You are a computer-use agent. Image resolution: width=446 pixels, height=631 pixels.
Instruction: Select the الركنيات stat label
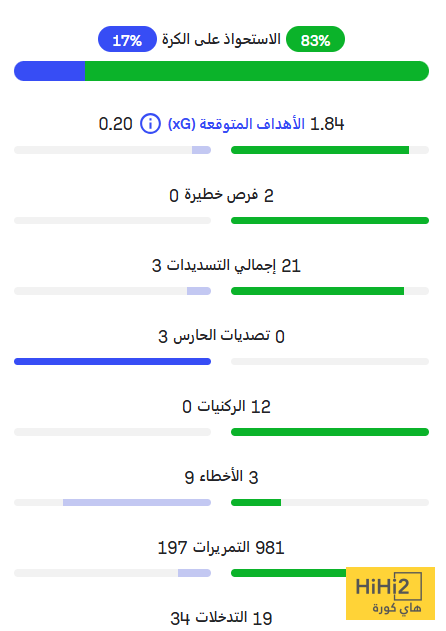221,406
